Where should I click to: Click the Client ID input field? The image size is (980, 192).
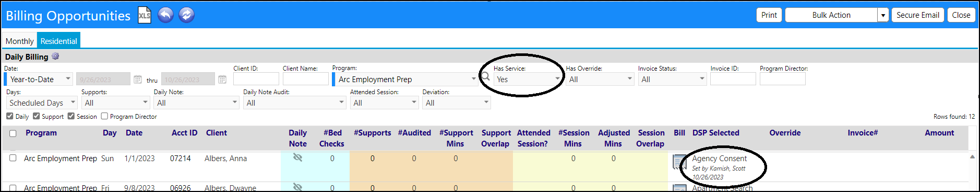[256, 79]
